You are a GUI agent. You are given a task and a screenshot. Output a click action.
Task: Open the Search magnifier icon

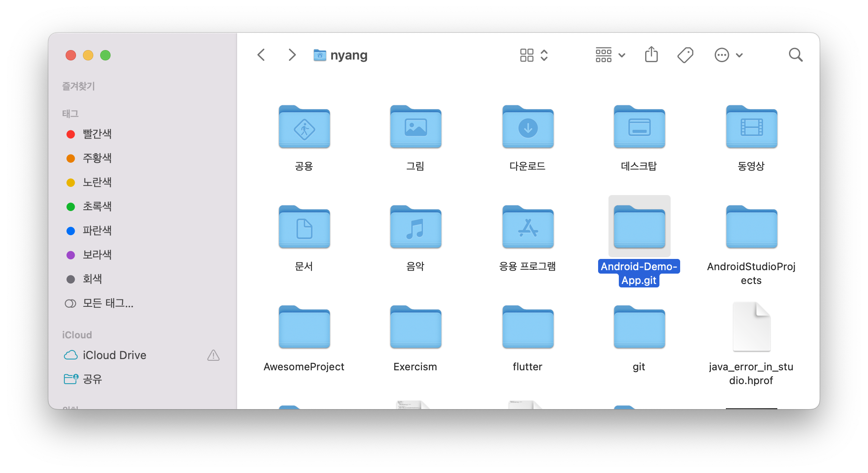pyautogui.click(x=795, y=55)
